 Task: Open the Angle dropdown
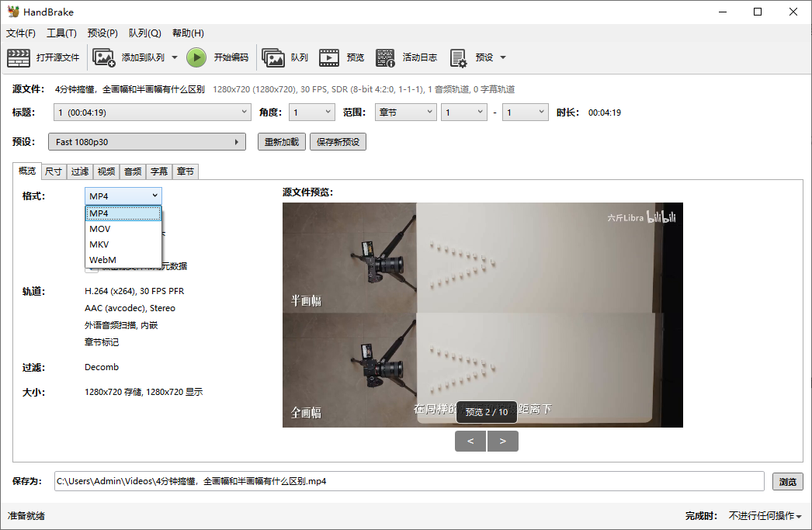312,113
